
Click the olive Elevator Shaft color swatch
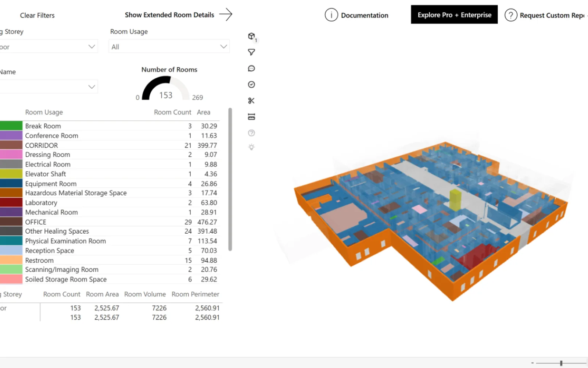[11, 174]
